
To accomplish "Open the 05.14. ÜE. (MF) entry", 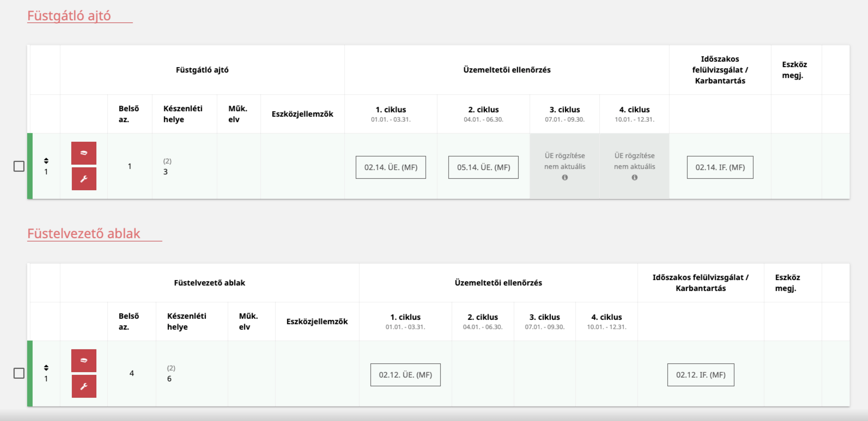I will [x=484, y=167].
